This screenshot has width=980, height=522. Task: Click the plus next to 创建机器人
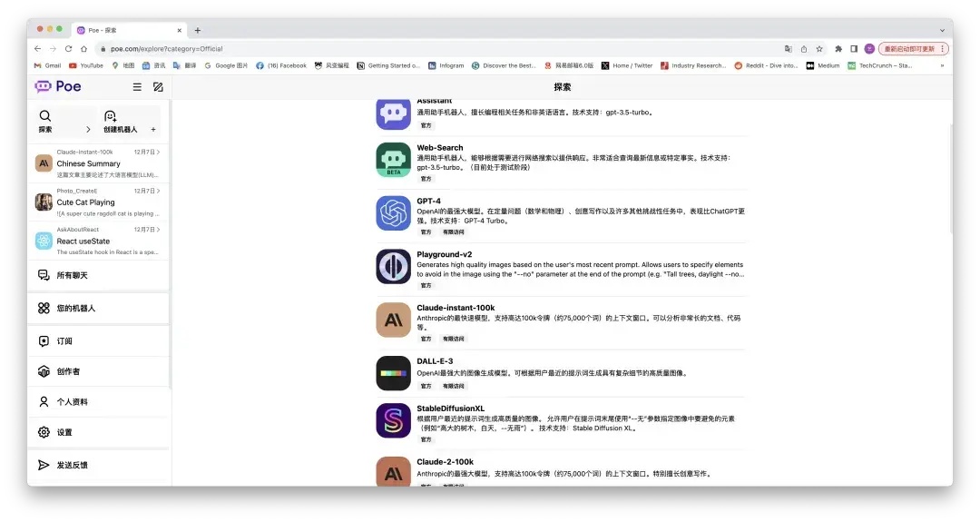pyautogui.click(x=153, y=130)
